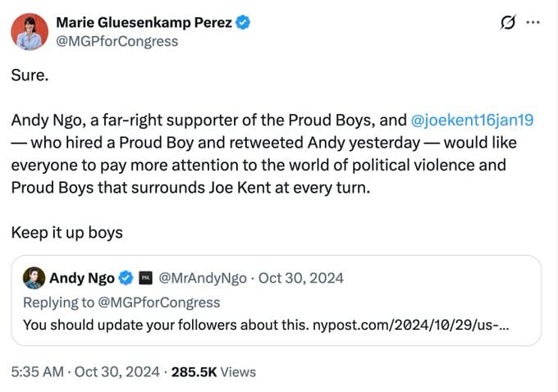Click the quoted post's Oct 30, 2024 date
The image size is (558, 392).
click(x=301, y=278)
